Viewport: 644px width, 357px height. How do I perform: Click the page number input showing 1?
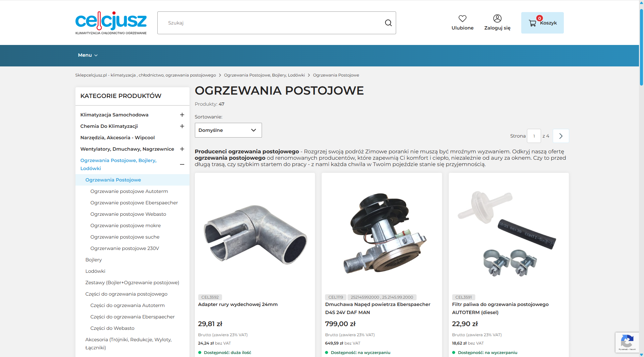[x=534, y=136]
